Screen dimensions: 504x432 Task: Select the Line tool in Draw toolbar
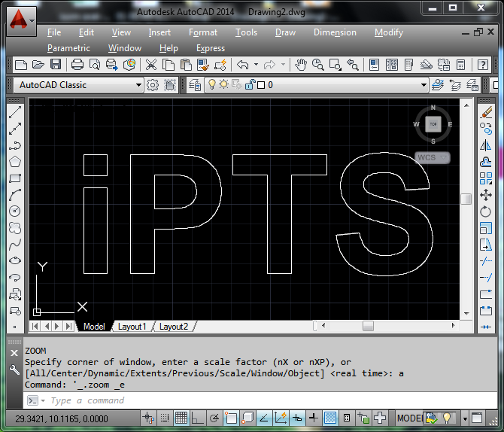pos(15,112)
